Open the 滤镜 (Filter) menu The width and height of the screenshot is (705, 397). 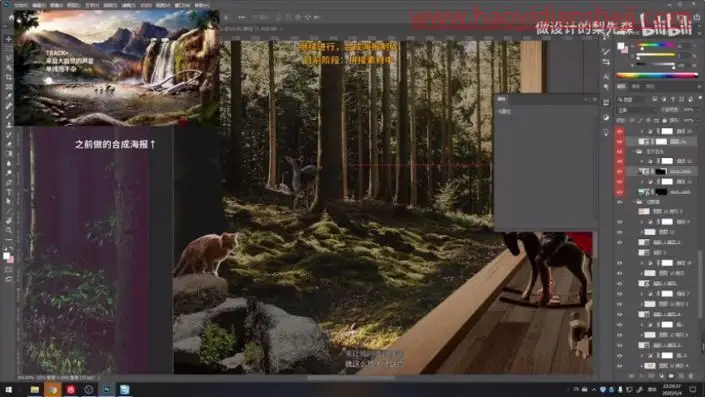[x=129, y=5]
